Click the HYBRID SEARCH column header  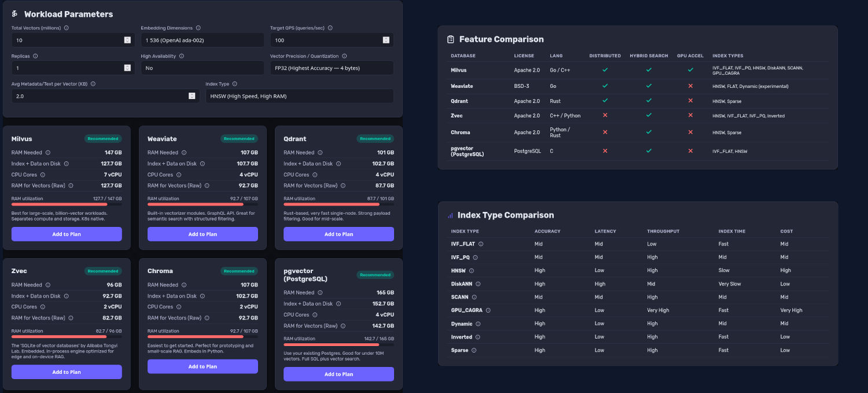point(649,56)
